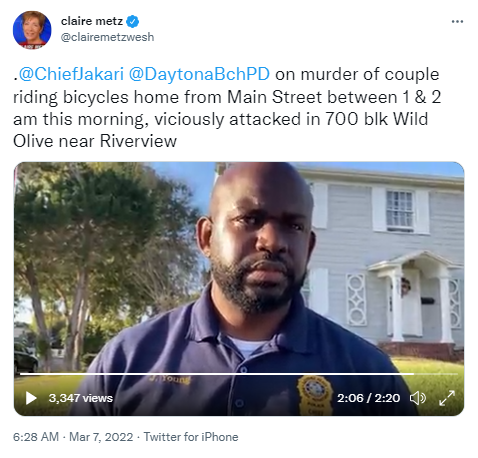Expand the video to fullscreen
The width and height of the screenshot is (478, 458).
(447, 398)
